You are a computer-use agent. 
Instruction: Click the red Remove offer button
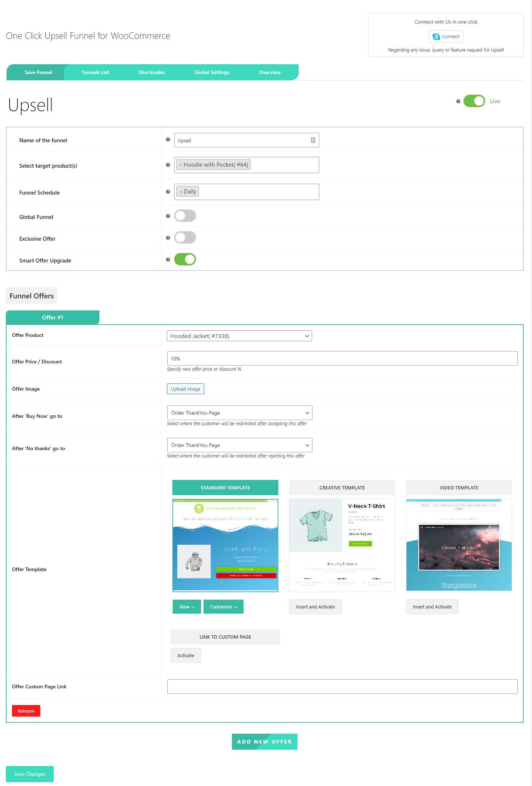26,711
